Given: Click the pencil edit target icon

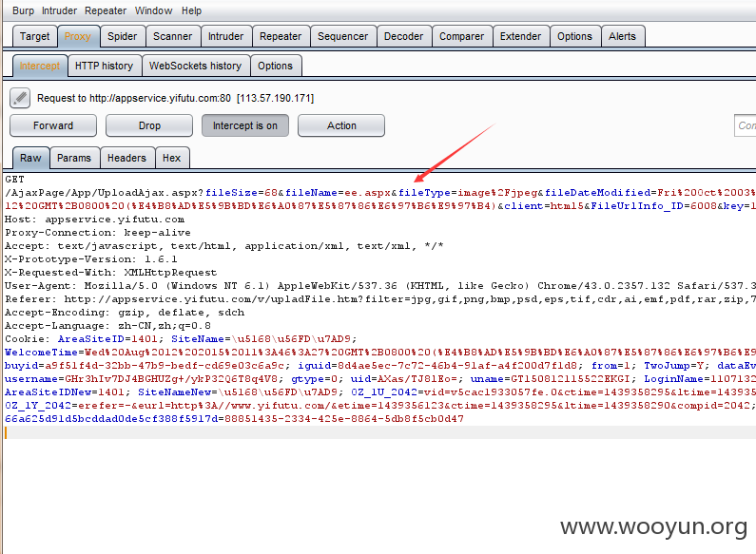Looking at the screenshot, I should [20, 98].
